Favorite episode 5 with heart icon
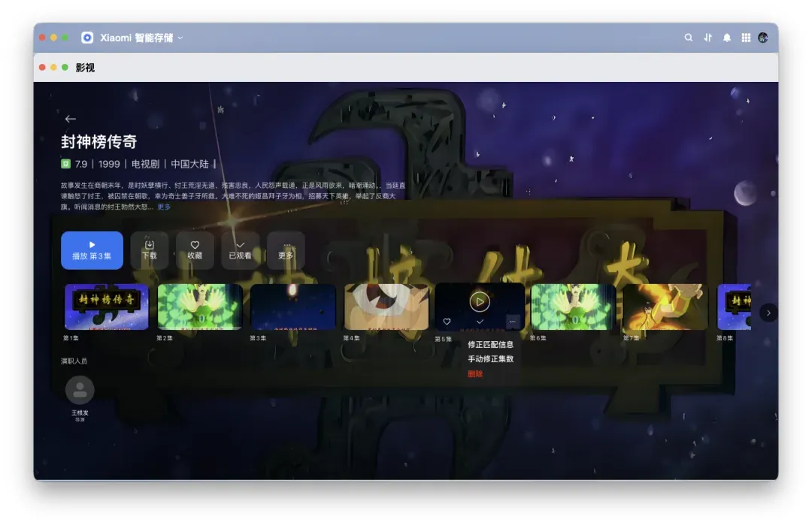The width and height of the screenshot is (812, 526). (447, 322)
